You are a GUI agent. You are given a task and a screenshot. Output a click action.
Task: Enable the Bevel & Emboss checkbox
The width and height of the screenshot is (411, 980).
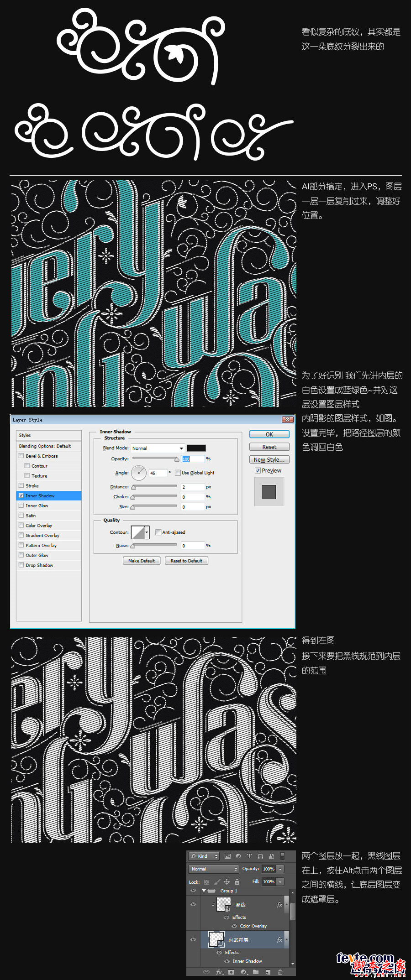(x=21, y=456)
